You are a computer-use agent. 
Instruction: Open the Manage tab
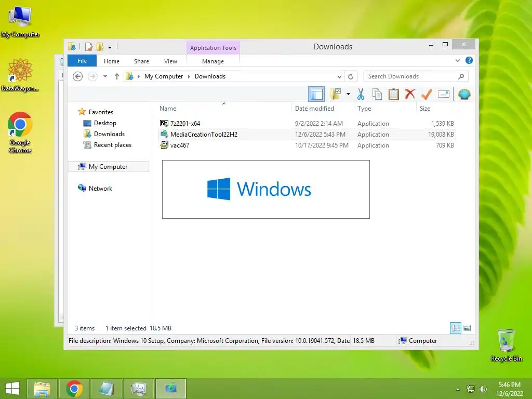(x=212, y=61)
